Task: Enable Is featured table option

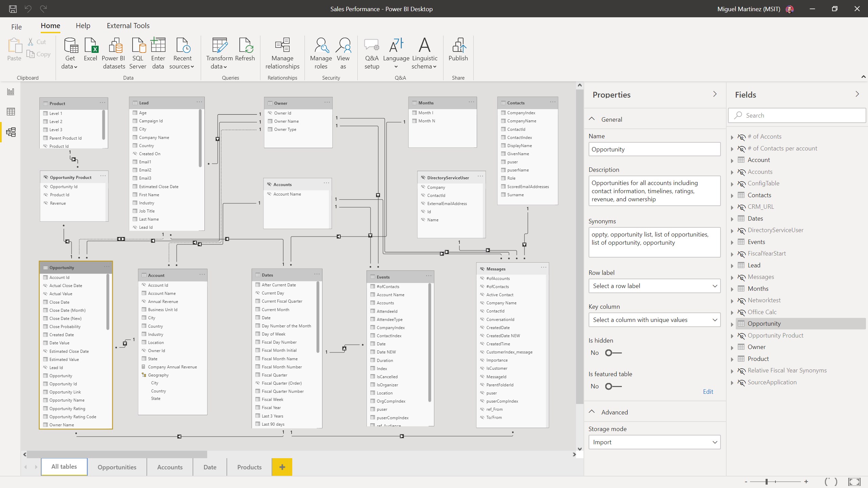Action: coord(612,386)
